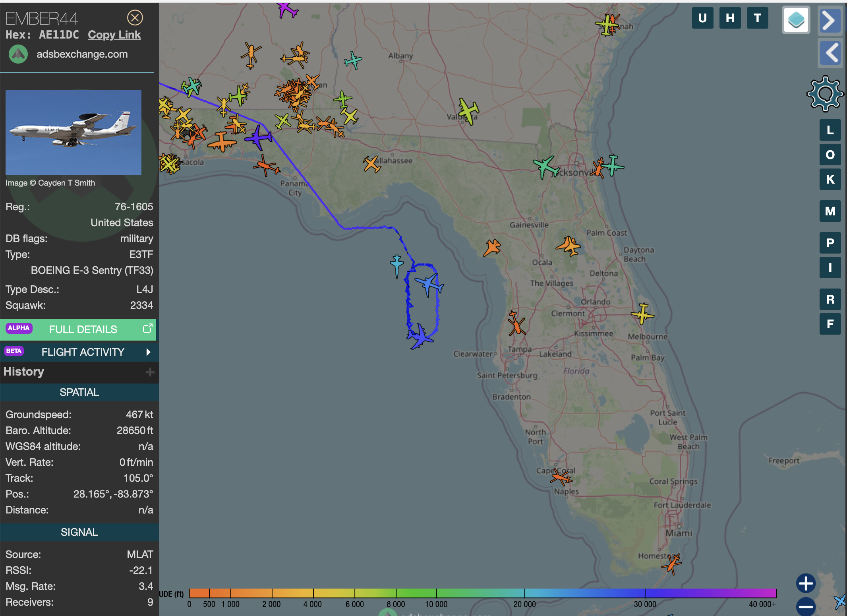Toggle P map option
This screenshot has width=847, height=616.
(830, 243)
